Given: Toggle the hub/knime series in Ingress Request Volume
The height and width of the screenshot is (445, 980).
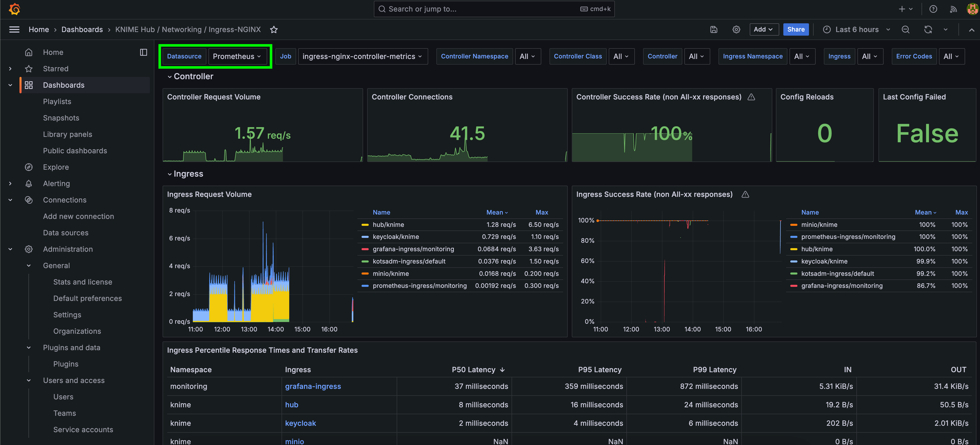Looking at the screenshot, I should 388,224.
